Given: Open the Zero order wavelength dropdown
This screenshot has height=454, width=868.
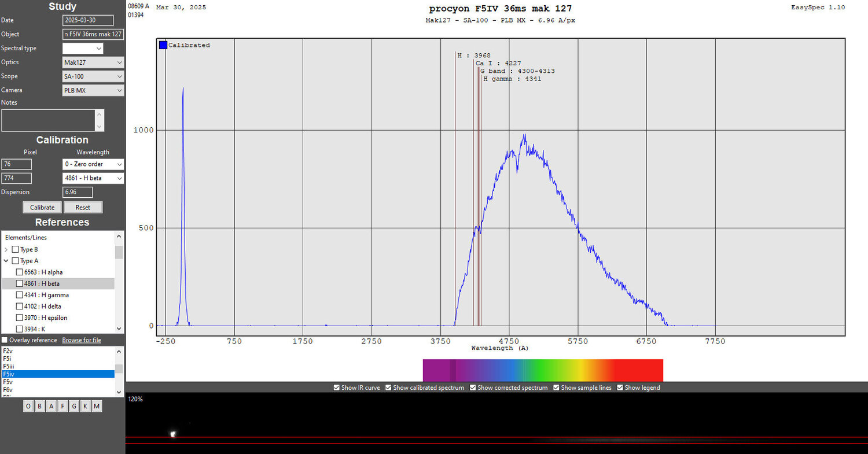Looking at the screenshot, I should tap(93, 164).
